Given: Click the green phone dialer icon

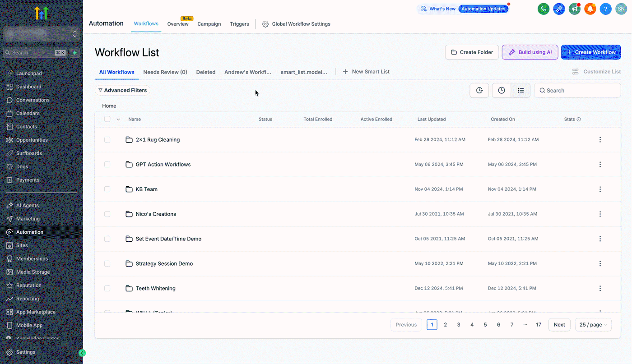Looking at the screenshot, I should click(544, 9).
